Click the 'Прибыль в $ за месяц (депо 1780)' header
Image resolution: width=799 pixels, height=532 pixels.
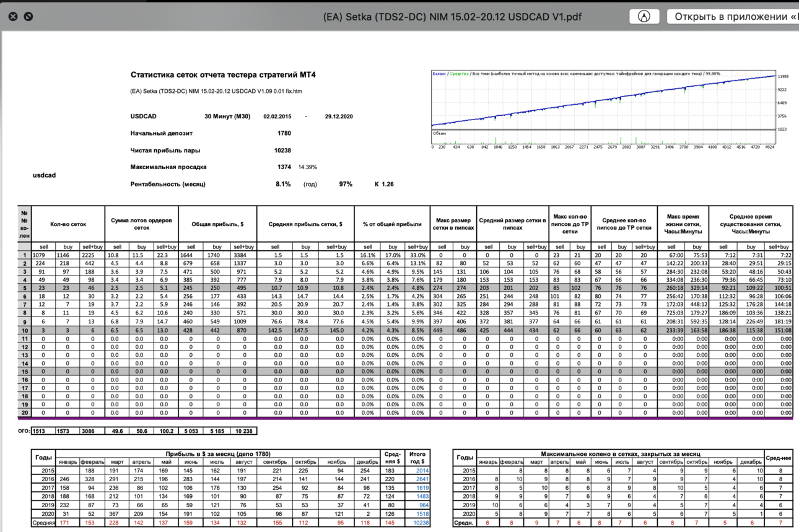coord(219,454)
